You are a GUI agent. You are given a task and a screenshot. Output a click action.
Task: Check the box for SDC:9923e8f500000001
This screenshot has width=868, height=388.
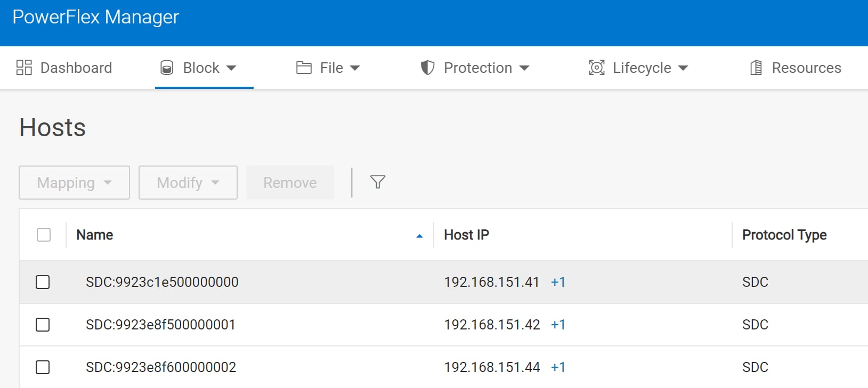click(x=43, y=325)
